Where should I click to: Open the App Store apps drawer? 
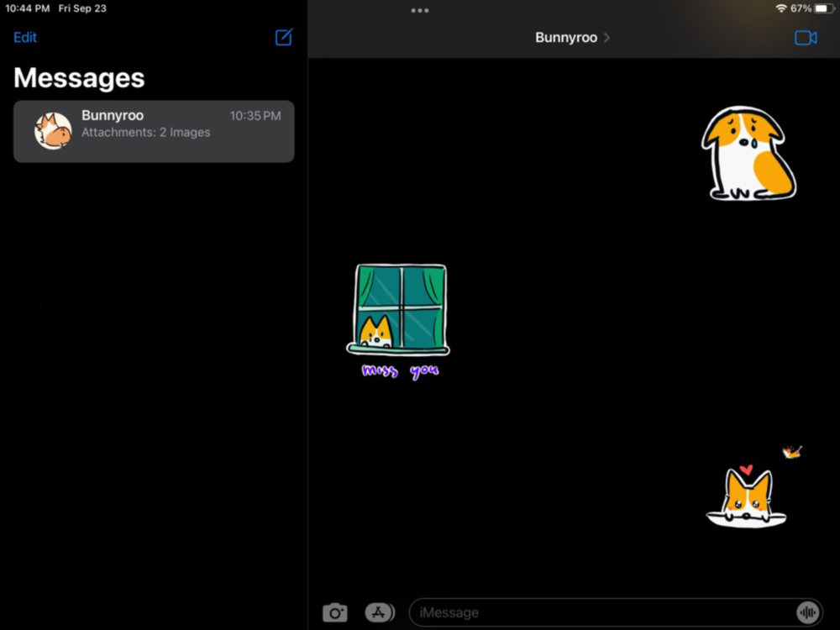tap(380, 612)
